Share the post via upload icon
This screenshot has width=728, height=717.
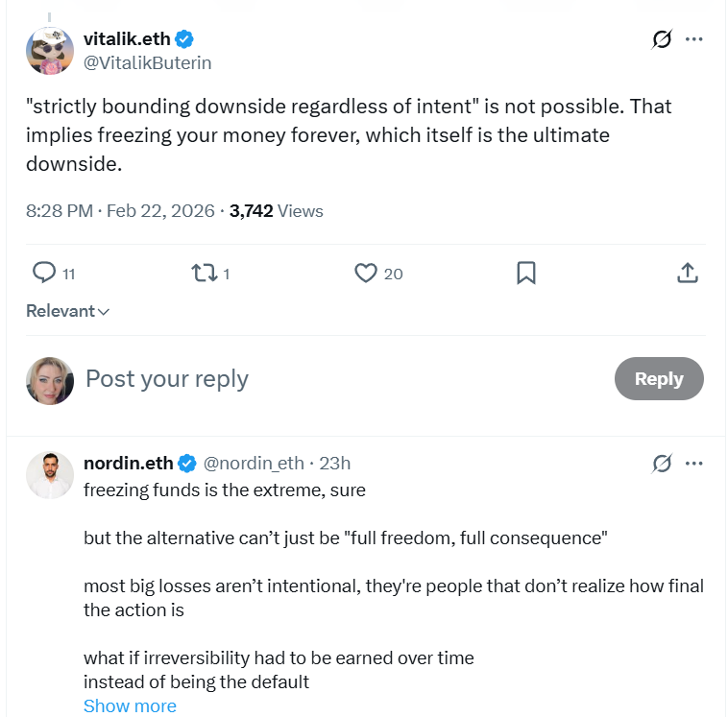[687, 274]
